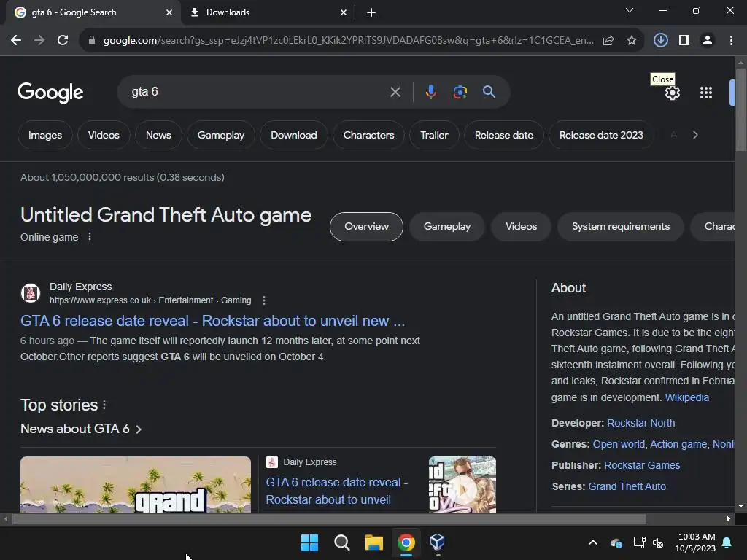Open Chrome side panel icon
The height and width of the screenshot is (560, 747).
tap(684, 41)
